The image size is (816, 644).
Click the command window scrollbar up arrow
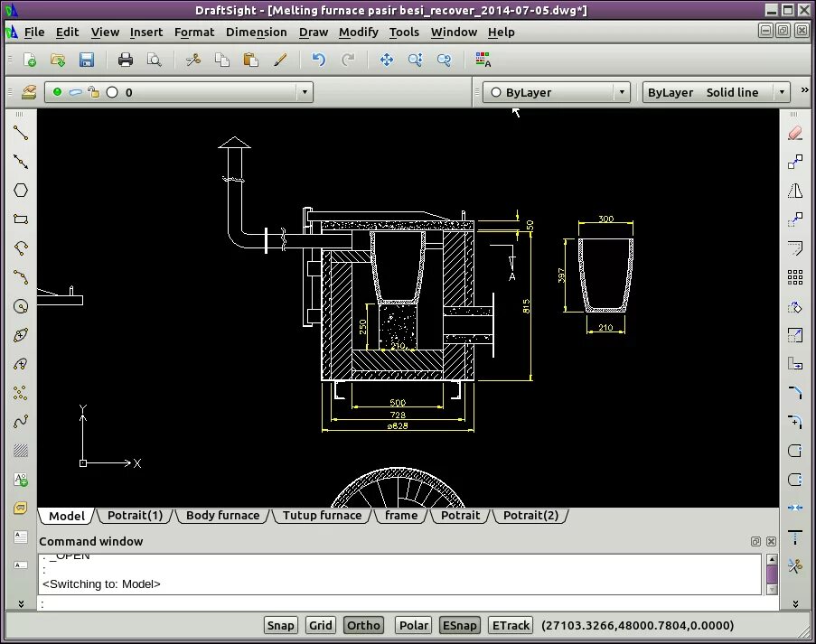[x=773, y=560]
